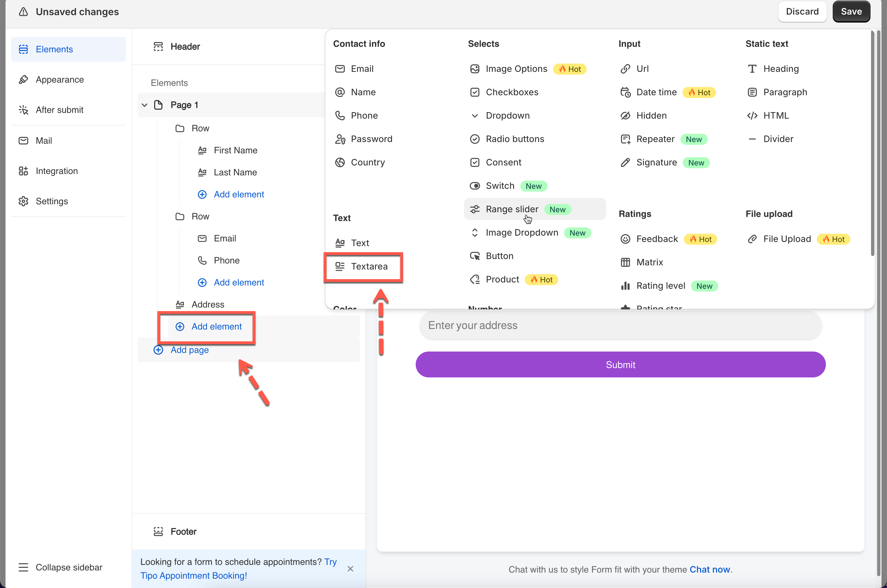Click the HTML code icon
The height and width of the screenshot is (588, 887).
pyautogui.click(x=752, y=116)
